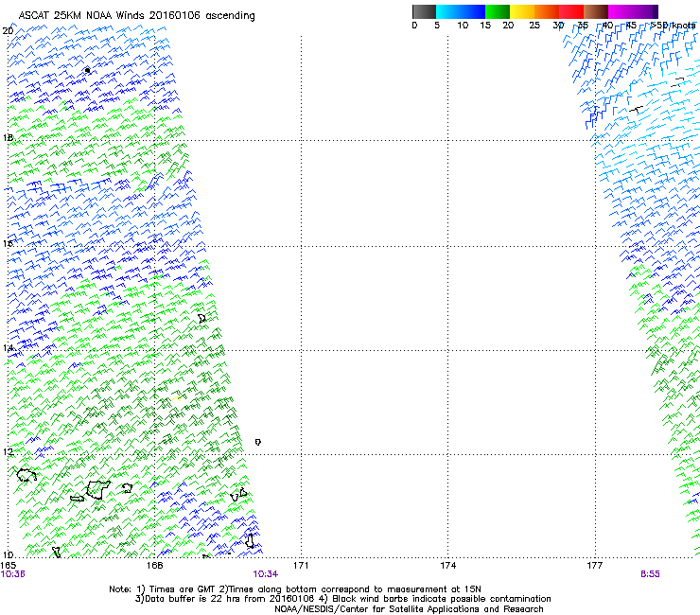700x615 pixels.
Task: Click the latitude label '20' on left axis
Action: coord(8,31)
